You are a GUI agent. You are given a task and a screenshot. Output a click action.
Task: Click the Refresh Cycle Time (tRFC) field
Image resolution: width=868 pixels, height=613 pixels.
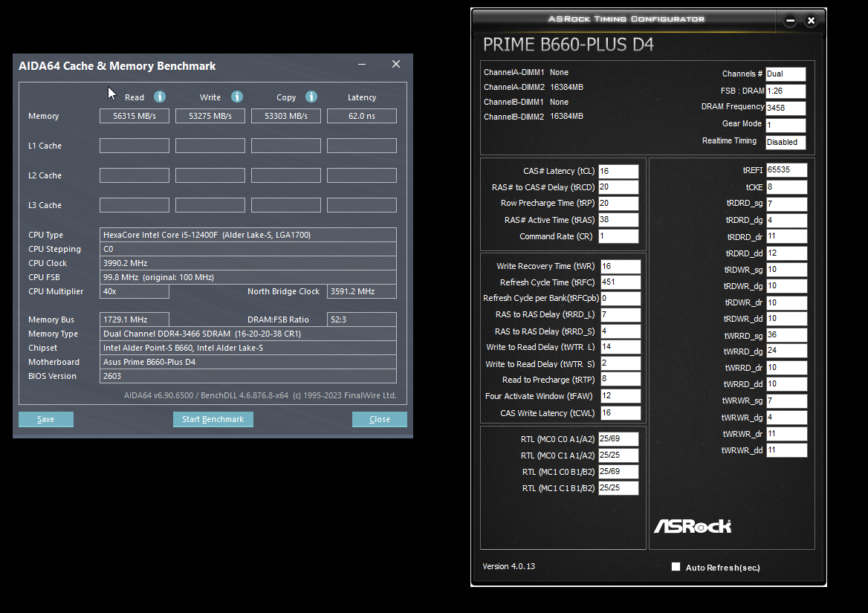point(621,282)
